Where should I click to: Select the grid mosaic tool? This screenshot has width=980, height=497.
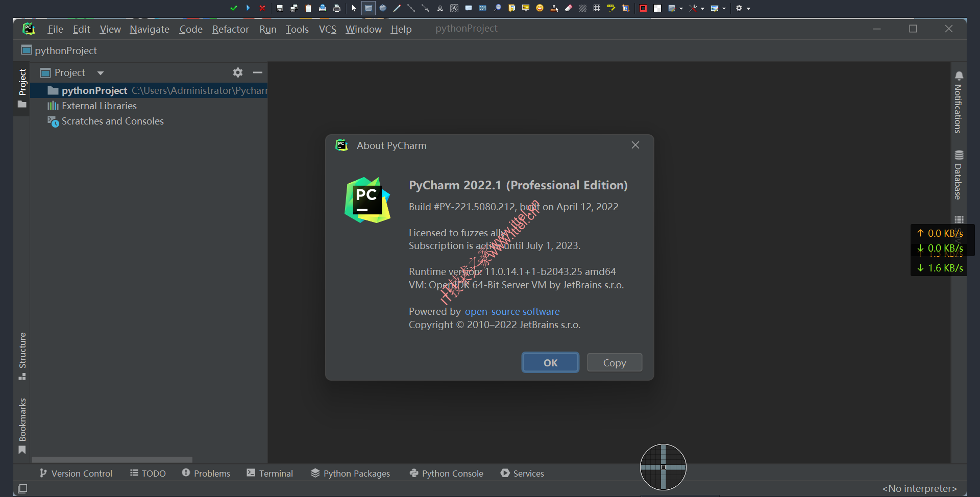click(x=597, y=8)
